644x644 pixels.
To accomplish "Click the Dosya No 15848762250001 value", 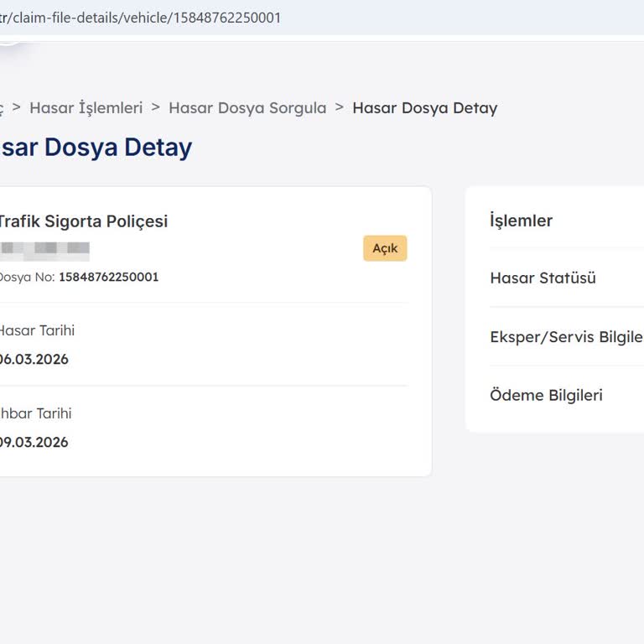I will pos(108,277).
